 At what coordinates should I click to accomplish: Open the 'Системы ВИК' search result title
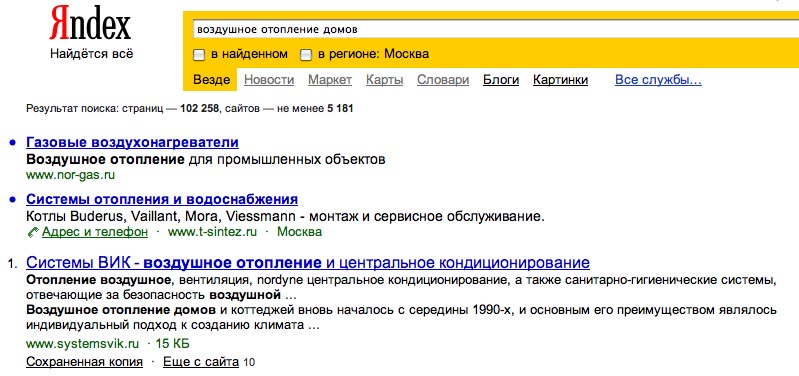click(x=308, y=263)
